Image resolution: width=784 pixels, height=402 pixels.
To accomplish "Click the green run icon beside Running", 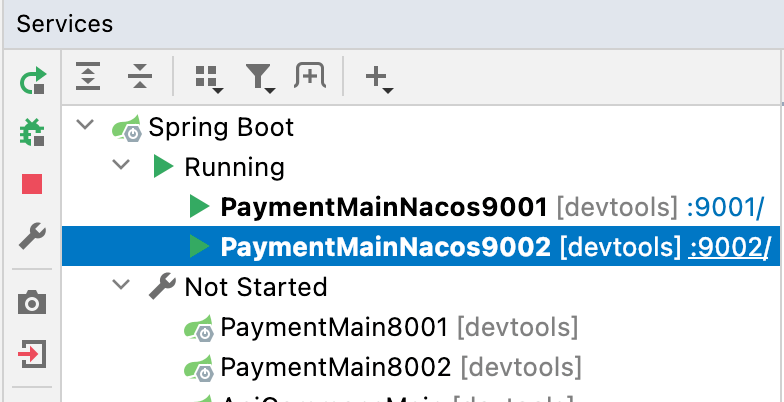I will [163, 166].
